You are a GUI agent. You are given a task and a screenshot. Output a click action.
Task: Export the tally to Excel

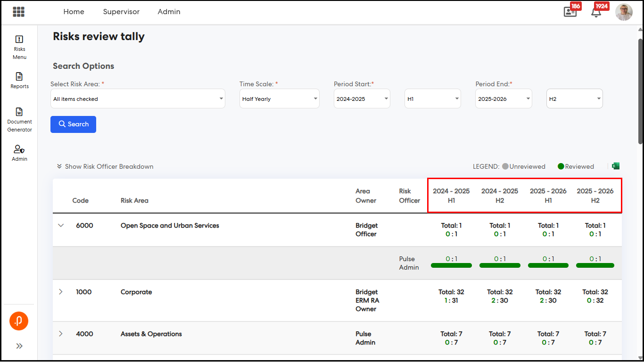click(615, 166)
